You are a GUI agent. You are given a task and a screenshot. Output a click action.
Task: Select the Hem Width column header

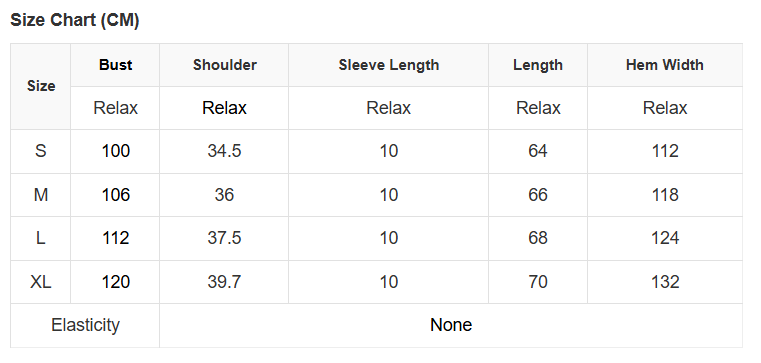pyautogui.click(x=665, y=65)
